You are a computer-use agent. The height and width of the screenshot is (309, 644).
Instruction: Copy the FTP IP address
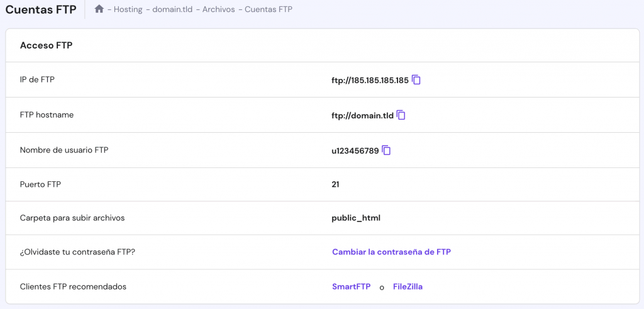pos(416,80)
